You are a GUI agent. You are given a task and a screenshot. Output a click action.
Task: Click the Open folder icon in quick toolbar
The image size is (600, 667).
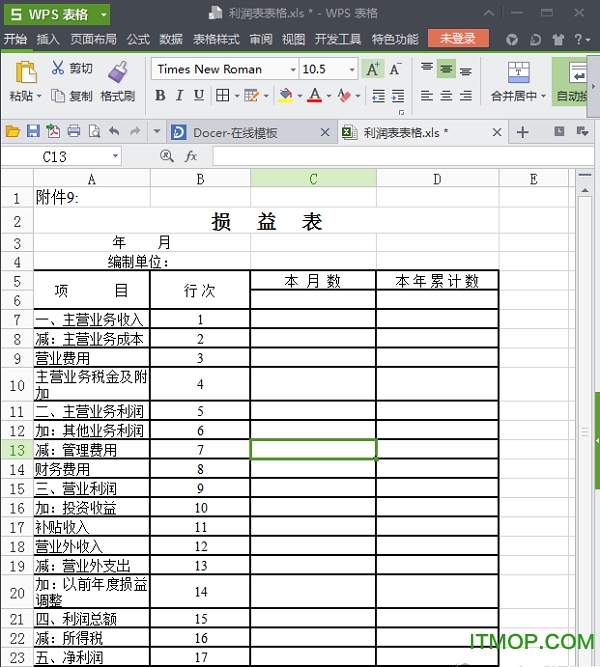click(13, 131)
